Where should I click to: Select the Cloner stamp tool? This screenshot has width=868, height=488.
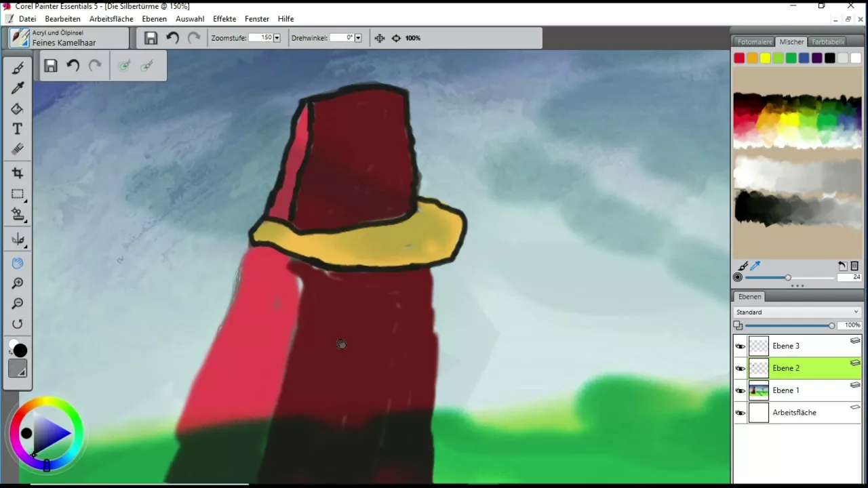(x=18, y=214)
